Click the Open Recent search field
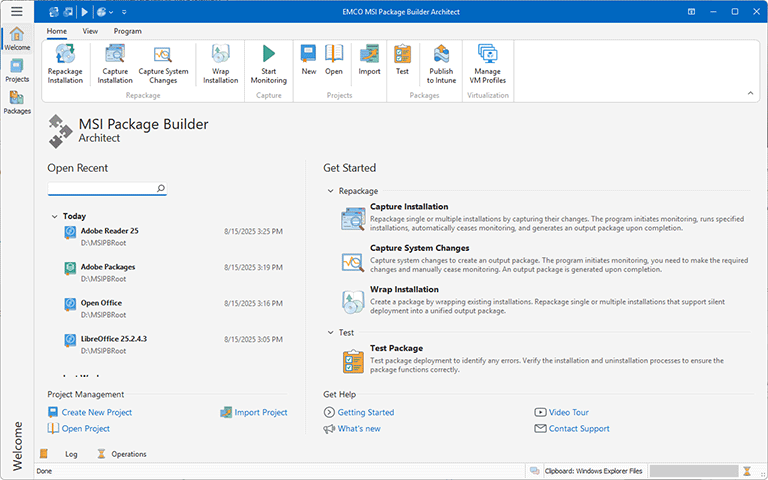This screenshot has height=480, width=768. click(x=101, y=188)
